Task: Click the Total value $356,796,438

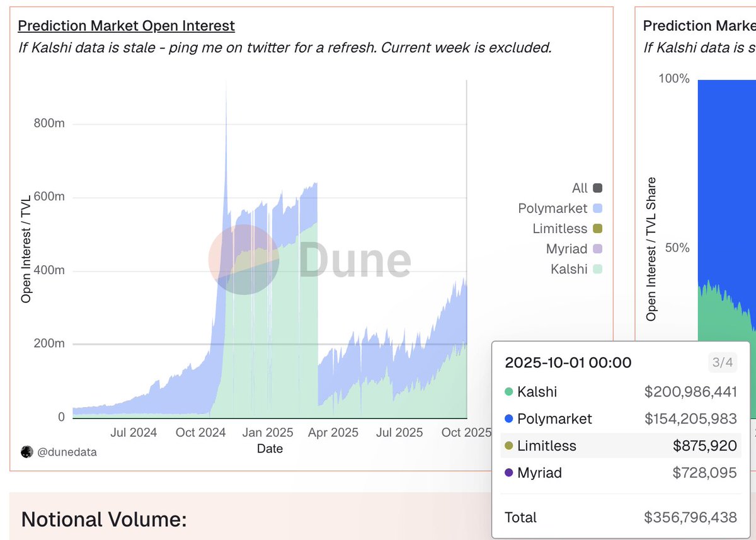Action: click(690, 517)
